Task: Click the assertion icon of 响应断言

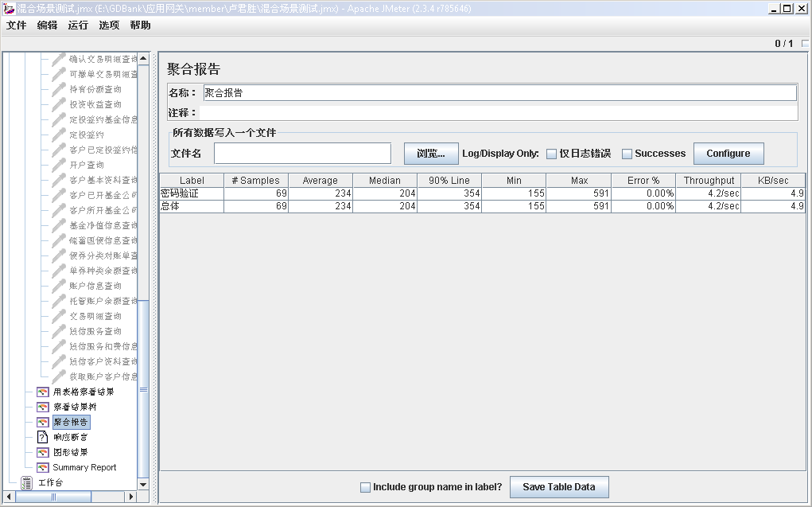Action: 42,437
